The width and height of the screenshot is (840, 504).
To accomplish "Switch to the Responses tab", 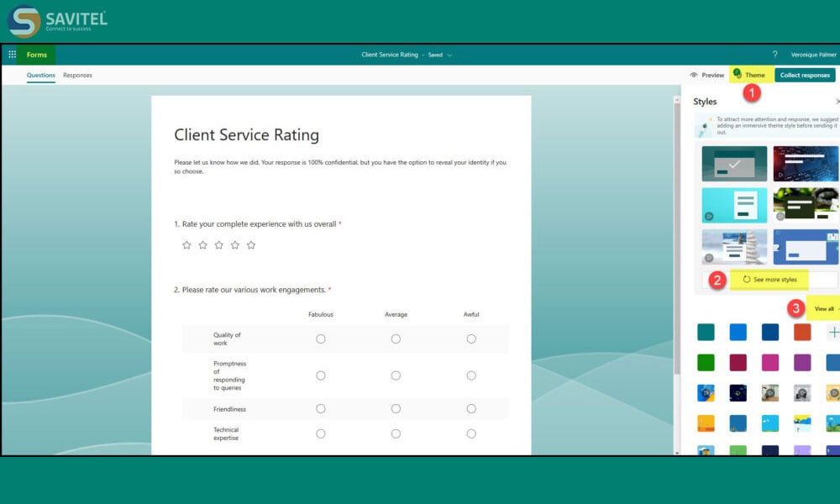I will [x=77, y=75].
